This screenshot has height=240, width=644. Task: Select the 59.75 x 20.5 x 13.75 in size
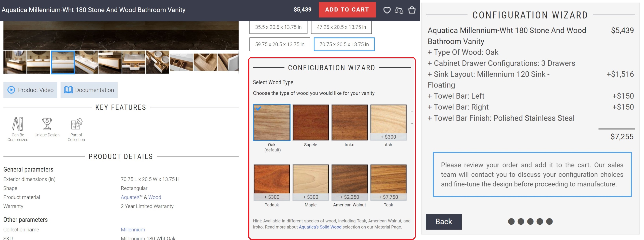tap(280, 45)
